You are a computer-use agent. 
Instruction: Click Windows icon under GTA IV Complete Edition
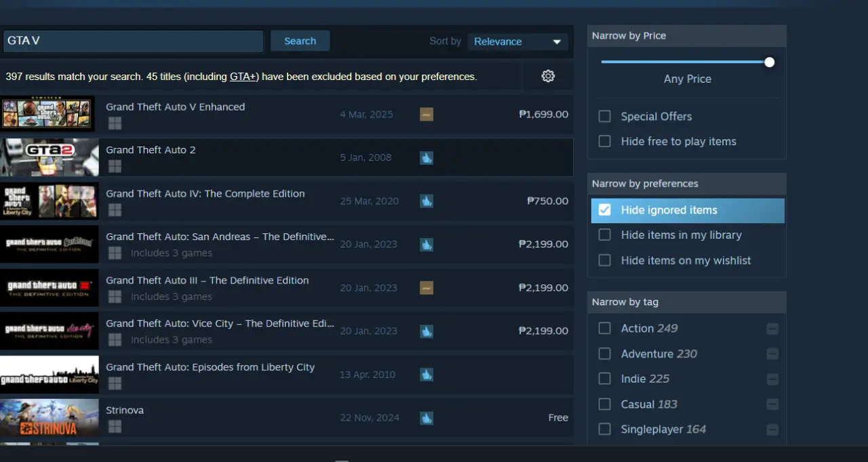pos(115,210)
